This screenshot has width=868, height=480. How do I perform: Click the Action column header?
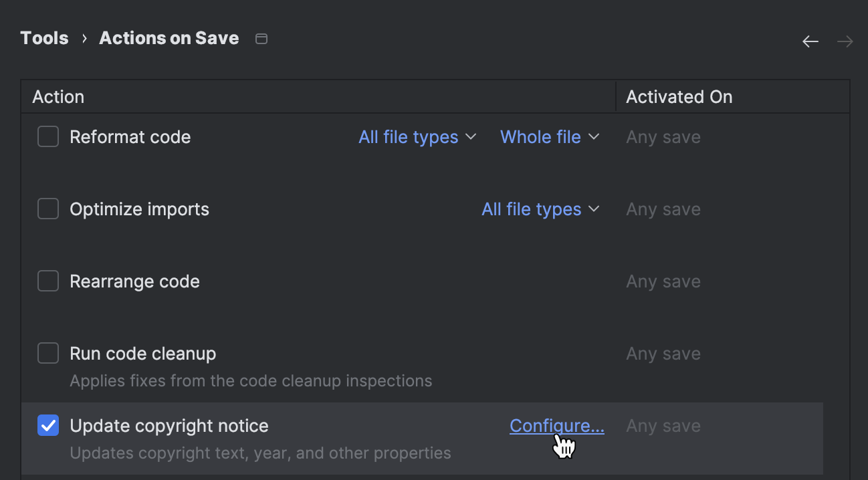[x=58, y=96]
